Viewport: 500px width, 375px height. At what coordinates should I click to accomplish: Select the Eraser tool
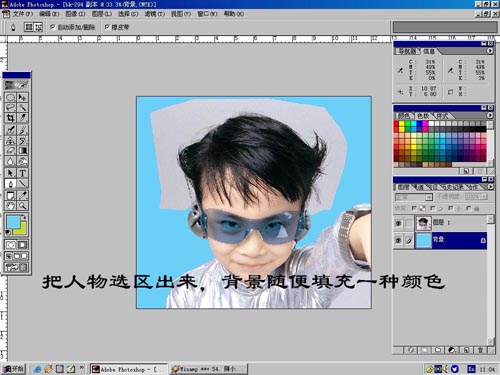pyautogui.click(x=10, y=151)
